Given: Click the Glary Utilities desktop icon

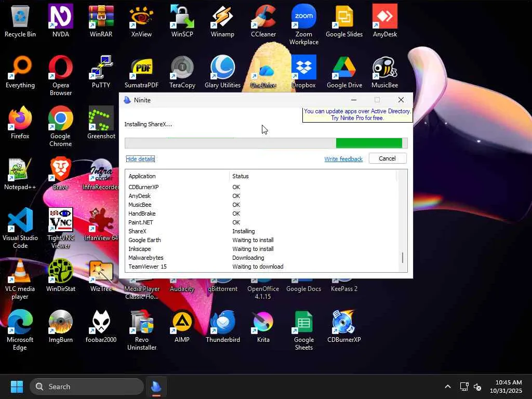Looking at the screenshot, I should (222, 72).
